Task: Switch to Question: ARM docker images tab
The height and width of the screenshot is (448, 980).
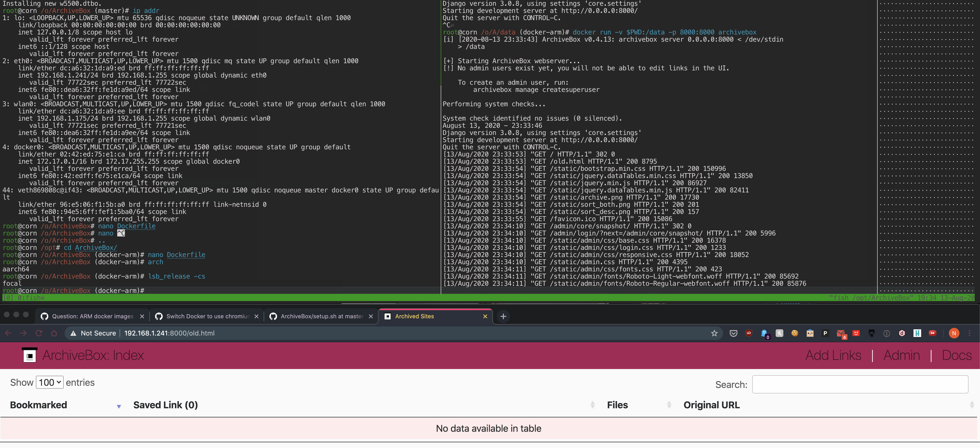Action: tap(92, 316)
